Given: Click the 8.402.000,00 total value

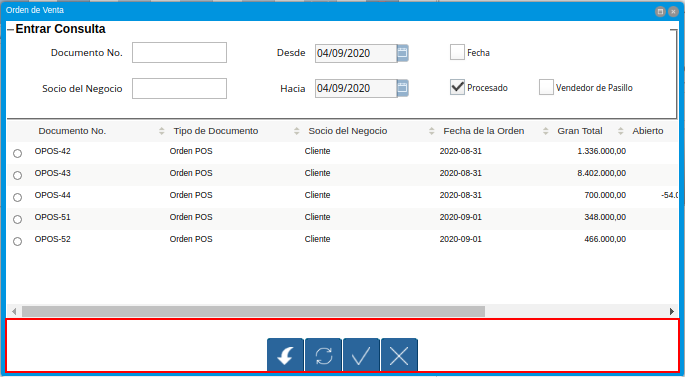Looking at the screenshot, I should pyautogui.click(x=602, y=173).
